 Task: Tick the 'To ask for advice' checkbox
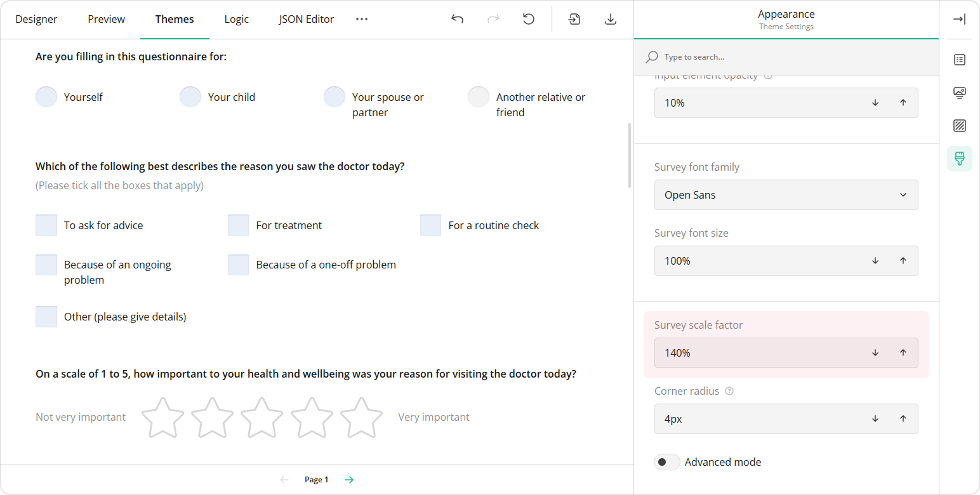click(x=46, y=225)
